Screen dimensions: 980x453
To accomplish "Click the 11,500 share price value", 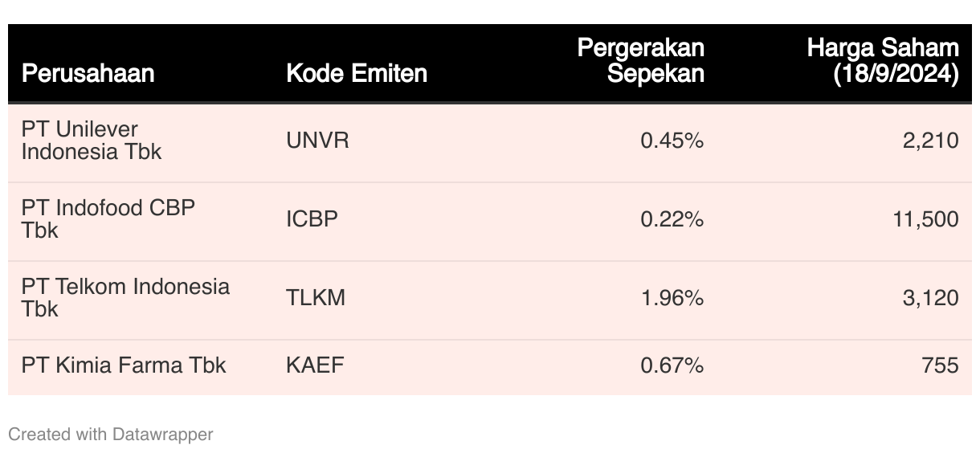I will [925, 219].
